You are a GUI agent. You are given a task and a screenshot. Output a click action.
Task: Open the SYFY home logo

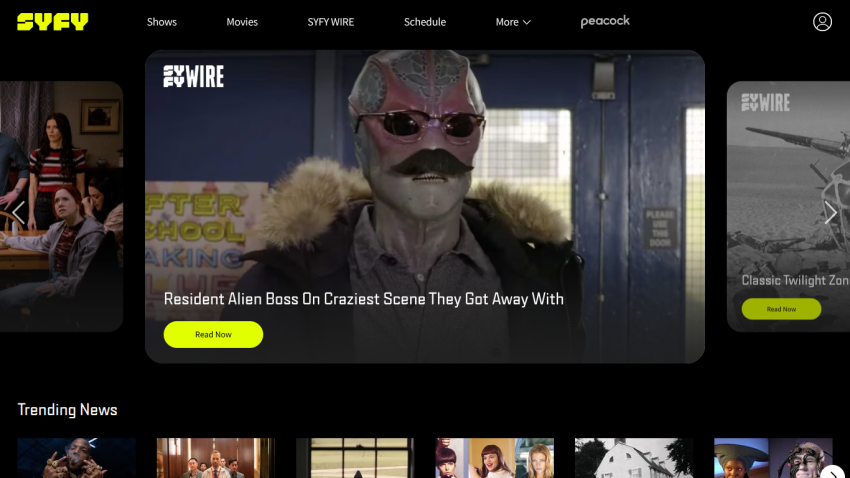tap(53, 22)
